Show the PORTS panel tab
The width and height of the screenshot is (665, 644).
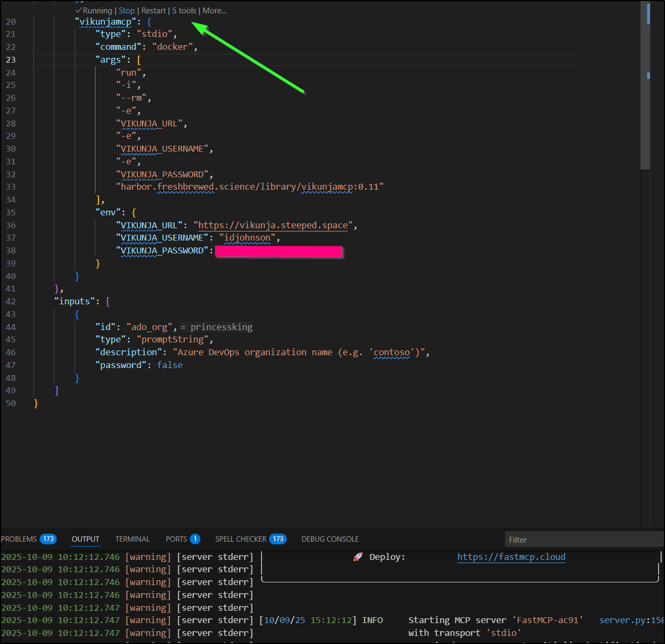(176, 539)
